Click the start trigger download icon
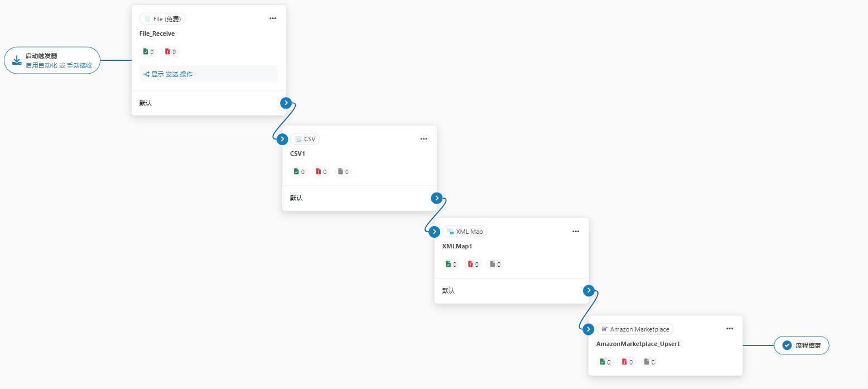Viewport: 868px width, 389px height. (17, 60)
